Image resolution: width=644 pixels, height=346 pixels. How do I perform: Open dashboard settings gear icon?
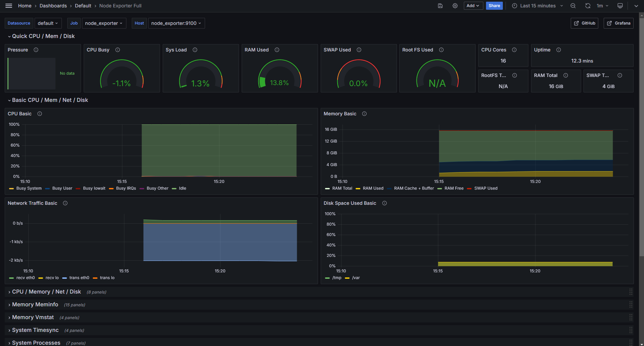click(x=455, y=6)
